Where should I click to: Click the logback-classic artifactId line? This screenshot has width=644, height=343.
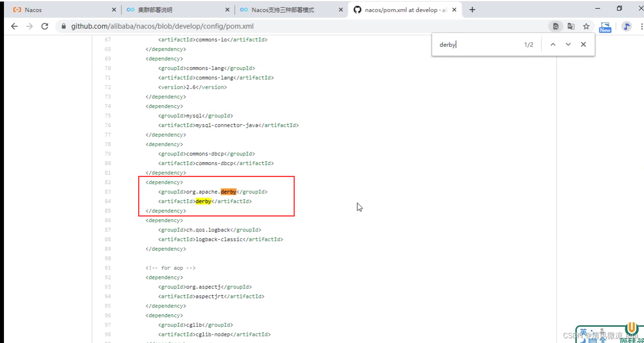(x=221, y=239)
